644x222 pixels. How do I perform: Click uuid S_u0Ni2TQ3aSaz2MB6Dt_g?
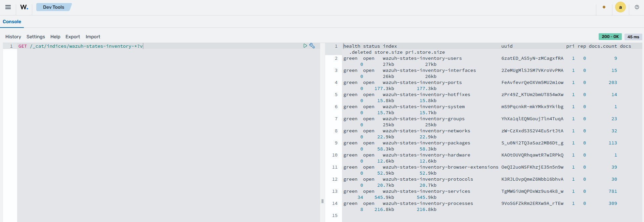(532, 143)
